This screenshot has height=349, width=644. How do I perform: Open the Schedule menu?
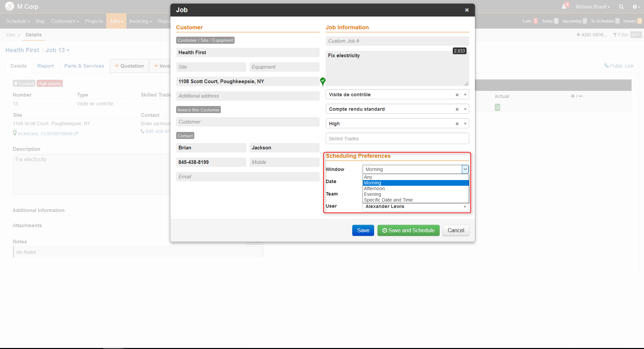(x=17, y=21)
